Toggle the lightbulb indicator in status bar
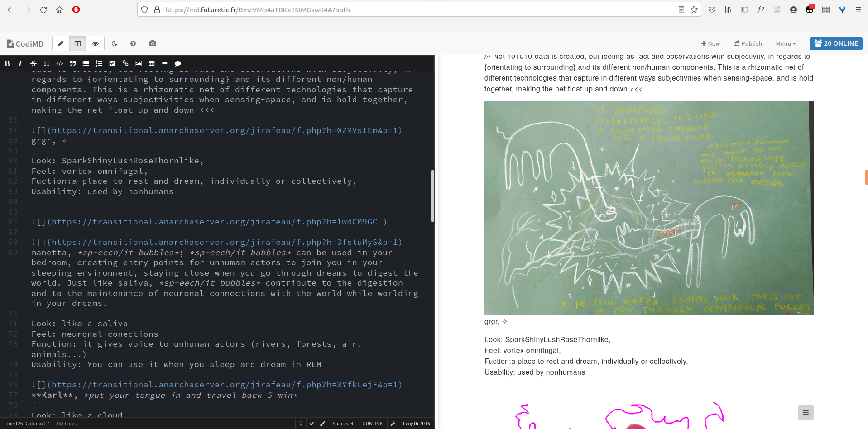 pyautogui.click(x=301, y=424)
